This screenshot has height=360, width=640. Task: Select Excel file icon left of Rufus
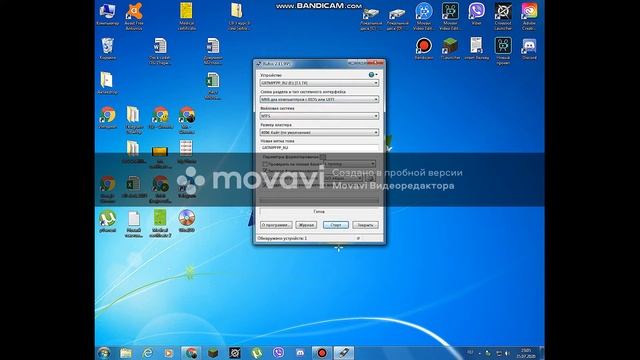tap(213, 86)
